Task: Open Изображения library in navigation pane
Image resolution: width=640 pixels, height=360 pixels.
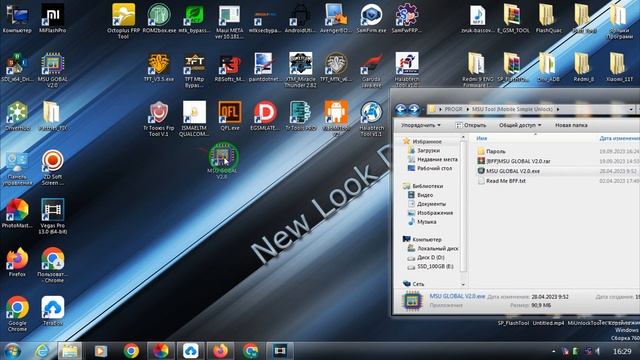Action: 430,213
